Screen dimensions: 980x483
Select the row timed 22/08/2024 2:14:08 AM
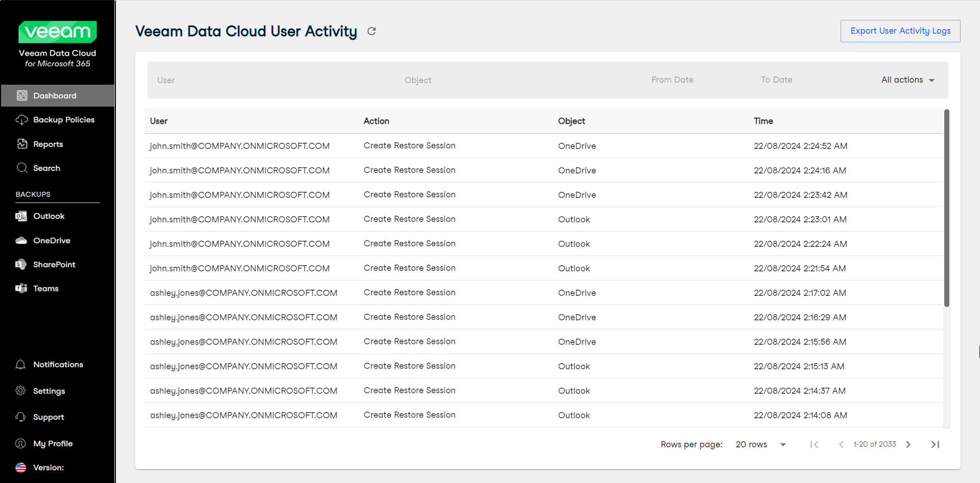[544, 415]
